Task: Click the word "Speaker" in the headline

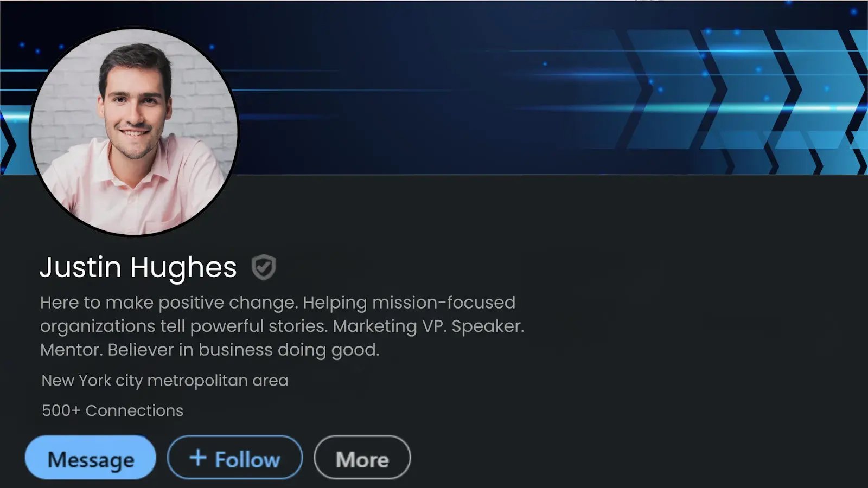Action: click(x=487, y=326)
